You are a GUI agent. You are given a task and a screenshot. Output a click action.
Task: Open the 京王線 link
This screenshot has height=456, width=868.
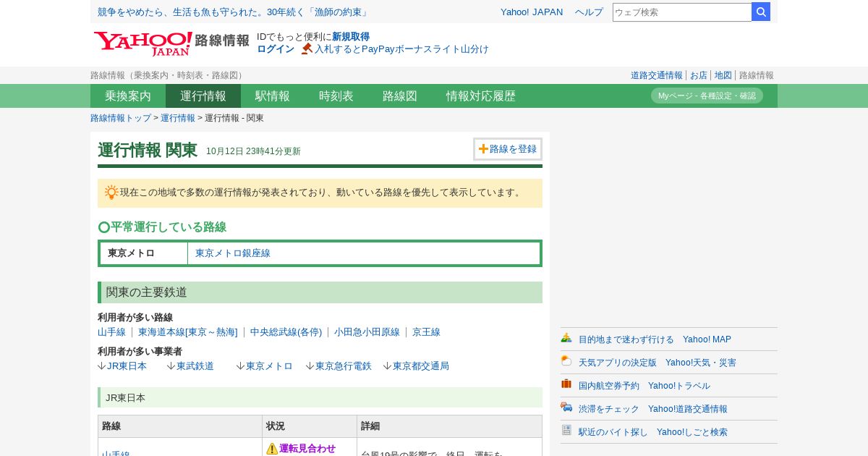(x=426, y=332)
